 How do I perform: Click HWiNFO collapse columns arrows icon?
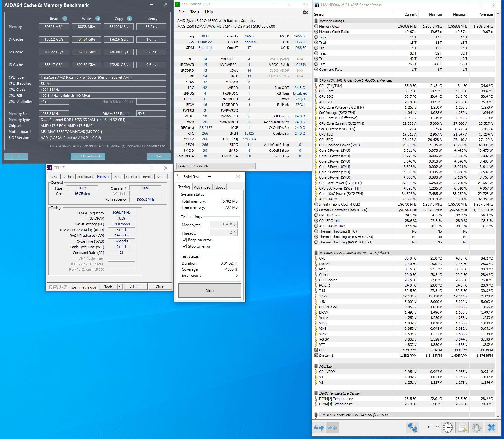[332, 428]
